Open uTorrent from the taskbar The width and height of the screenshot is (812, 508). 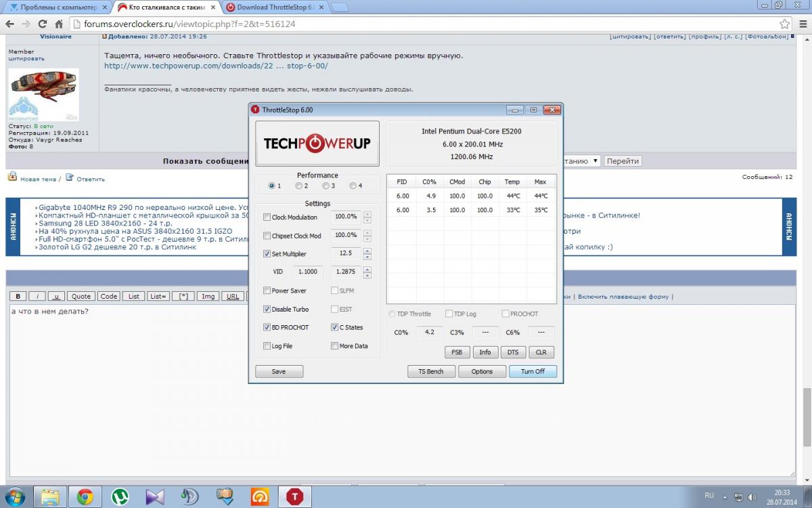[120, 496]
